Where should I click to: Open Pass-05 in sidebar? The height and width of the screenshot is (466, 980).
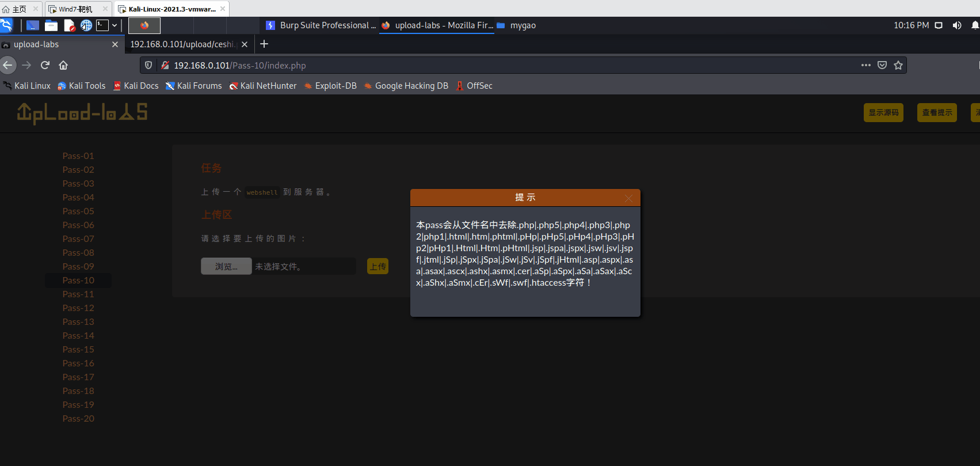pos(78,211)
